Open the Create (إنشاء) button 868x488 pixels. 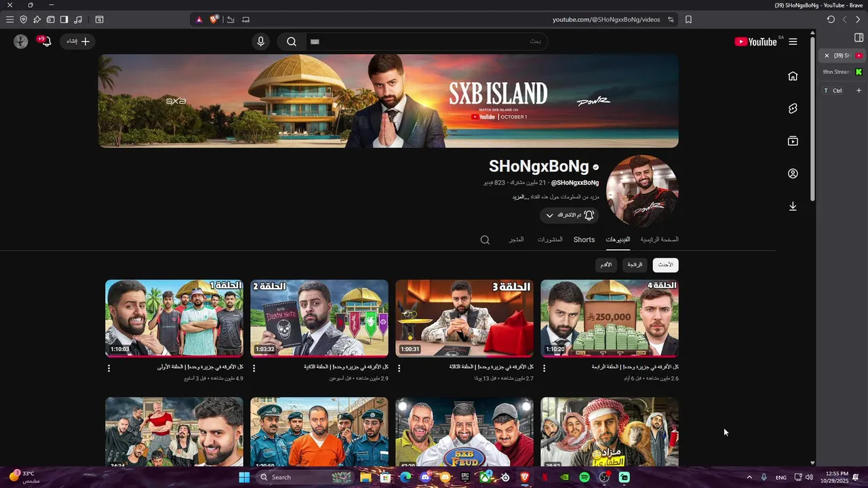click(78, 41)
